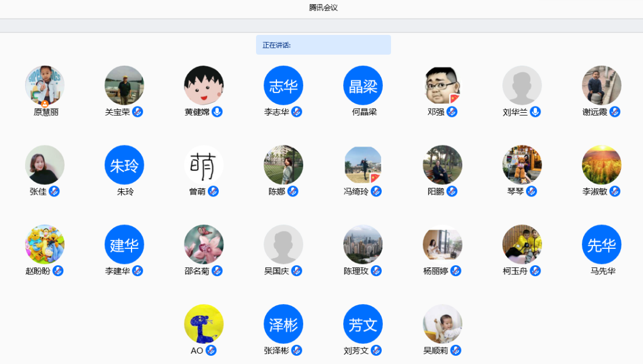
Task: Click the mic icon next to 谢远霞
Action: click(614, 112)
